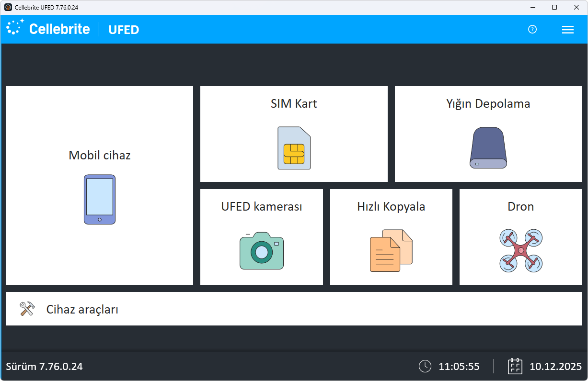The height and width of the screenshot is (381, 588).
Task: Click the clock icon in status bar
Action: click(x=425, y=366)
